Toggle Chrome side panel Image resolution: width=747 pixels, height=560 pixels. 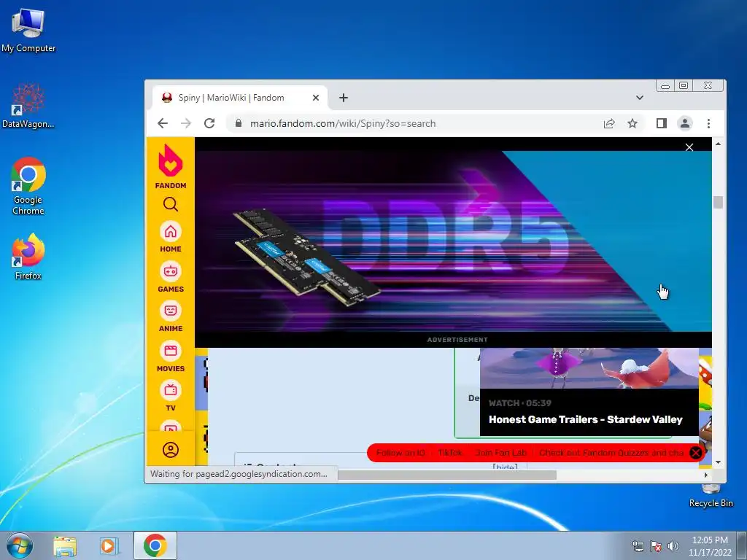pos(661,123)
